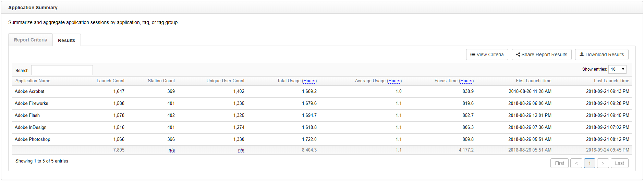Click the Share Report Results button
644x181 pixels.
coord(542,55)
